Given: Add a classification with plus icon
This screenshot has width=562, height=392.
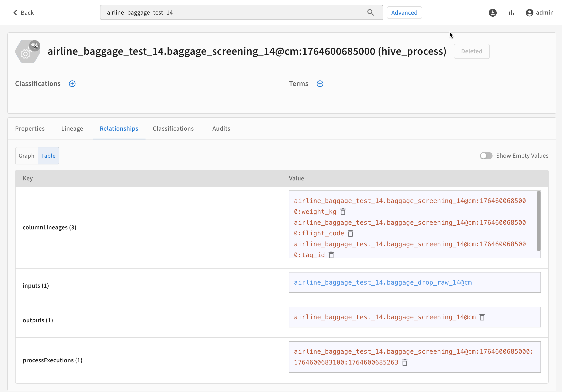Looking at the screenshot, I should click(72, 84).
